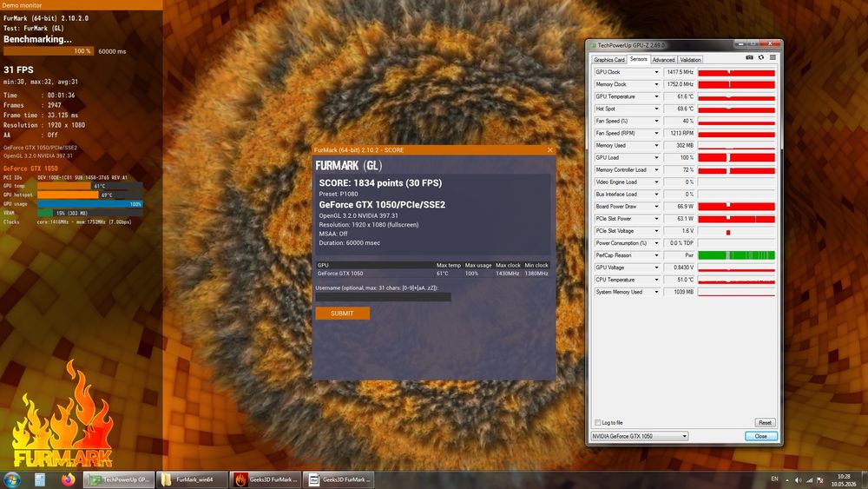Viewport: 868px width, 489px height.
Task: Click the Reset button in GPU-Z
Action: [x=765, y=422]
